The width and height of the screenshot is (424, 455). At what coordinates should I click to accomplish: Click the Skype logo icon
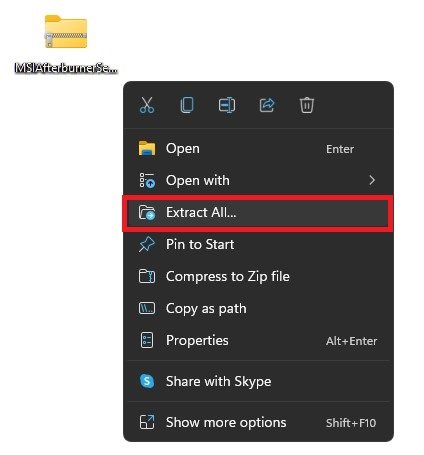coord(147,381)
